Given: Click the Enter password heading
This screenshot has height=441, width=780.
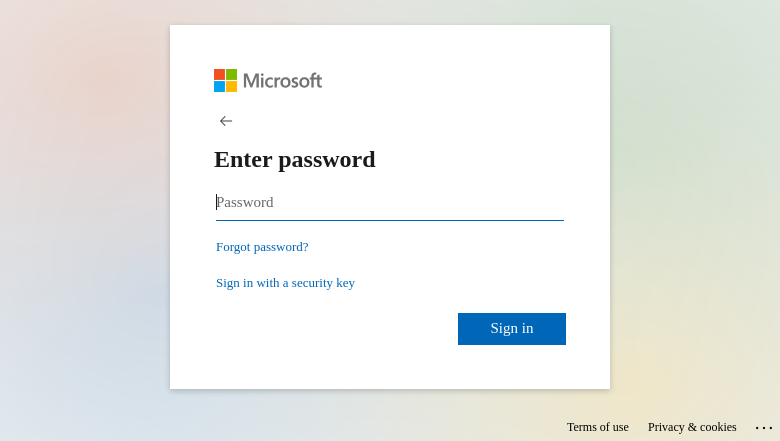Looking at the screenshot, I should tap(294, 160).
